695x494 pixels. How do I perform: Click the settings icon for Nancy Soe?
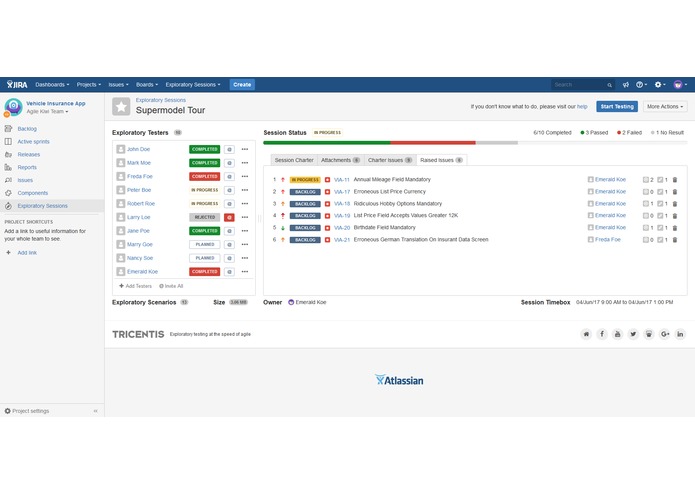click(x=229, y=258)
